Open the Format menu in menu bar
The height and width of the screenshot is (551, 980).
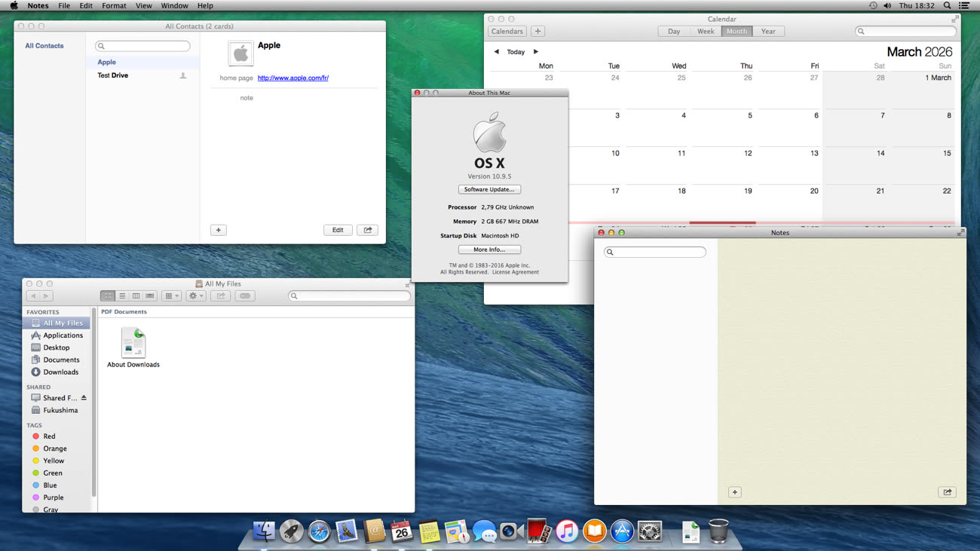click(114, 6)
